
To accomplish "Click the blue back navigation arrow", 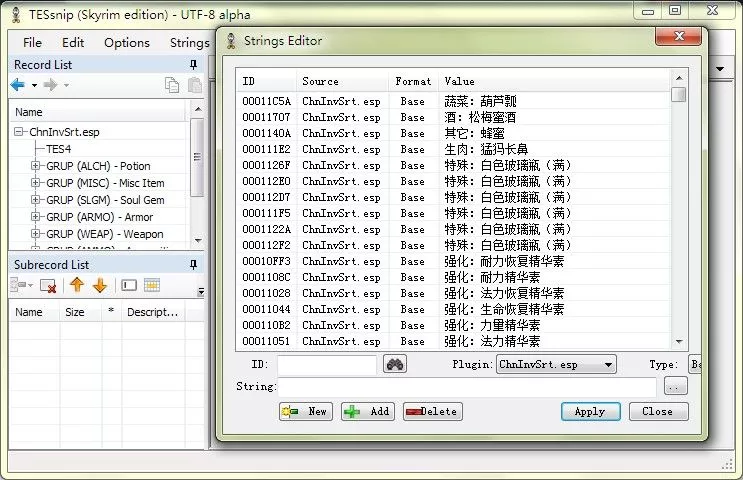I will [18, 85].
